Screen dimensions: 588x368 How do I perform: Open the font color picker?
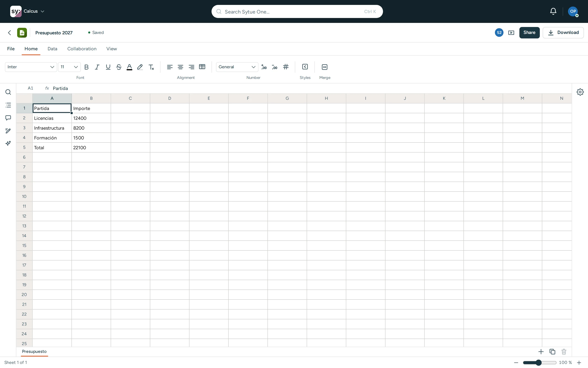[x=129, y=67]
